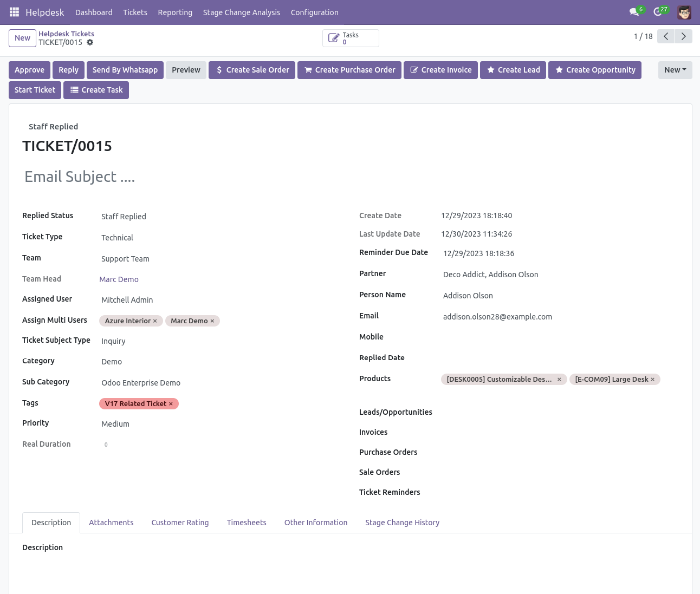Viewport: 700px width, 594px height.
Task: Open the Partner field Deco Addict, Addison Olson
Action: [x=560, y=275]
